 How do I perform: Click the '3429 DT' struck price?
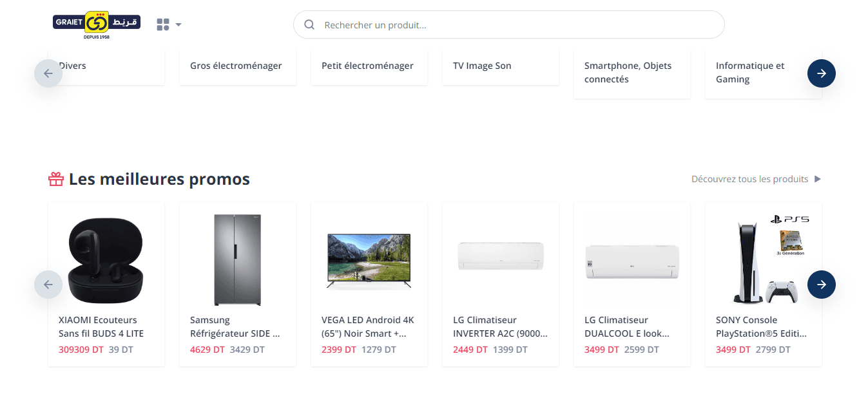click(247, 350)
